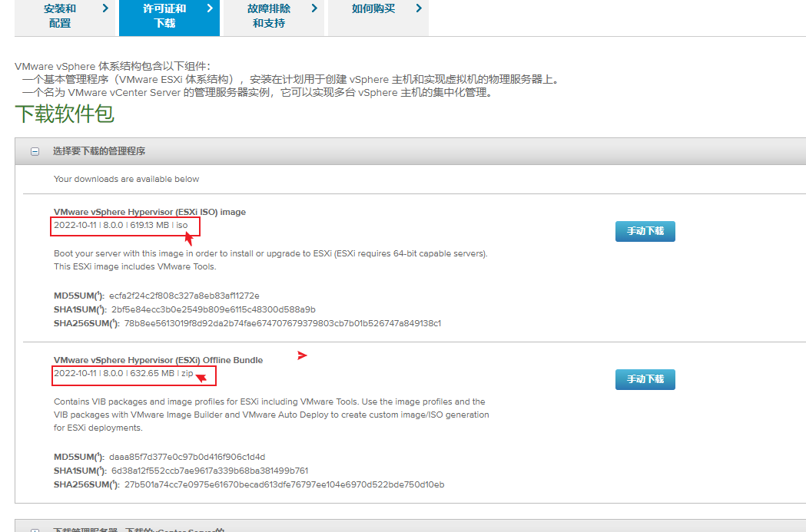
Task: Click 手动下载 for ESXi Offline Bundle
Action: click(x=645, y=379)
